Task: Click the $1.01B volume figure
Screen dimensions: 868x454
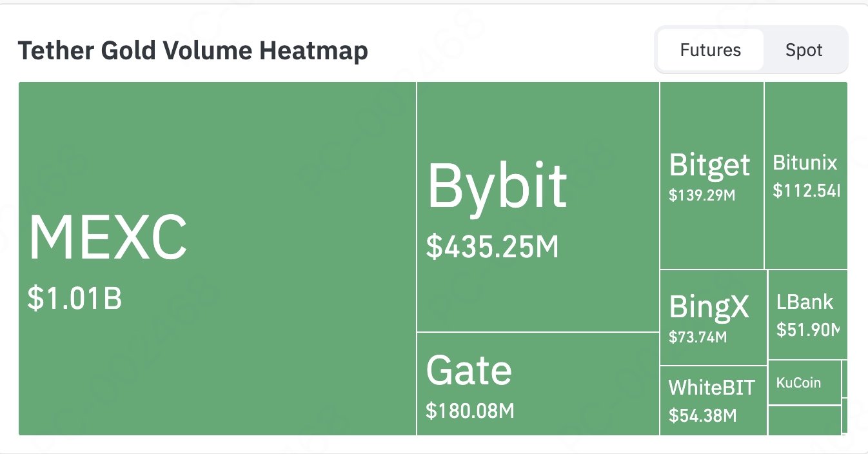Action: [x=75, y=299]
